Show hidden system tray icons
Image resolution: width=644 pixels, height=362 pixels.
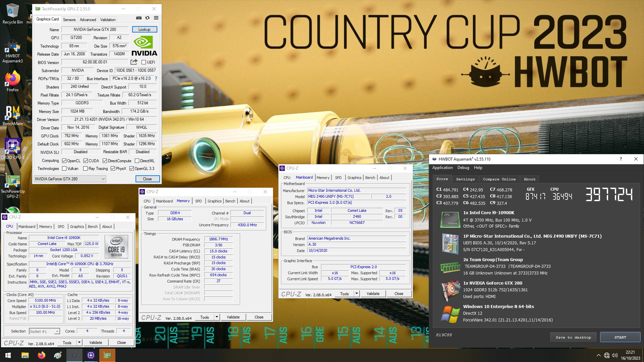click(x=599, y=355)
